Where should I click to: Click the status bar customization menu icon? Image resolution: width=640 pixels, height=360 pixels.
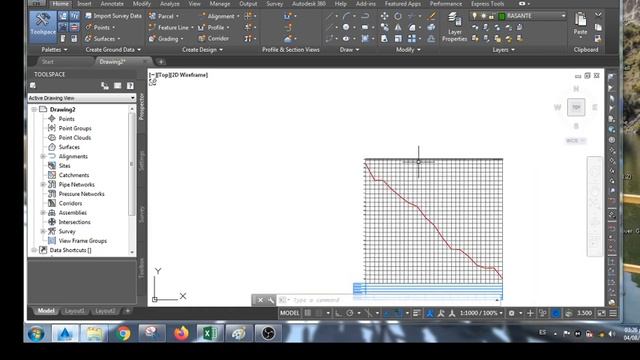click(613, 313)
